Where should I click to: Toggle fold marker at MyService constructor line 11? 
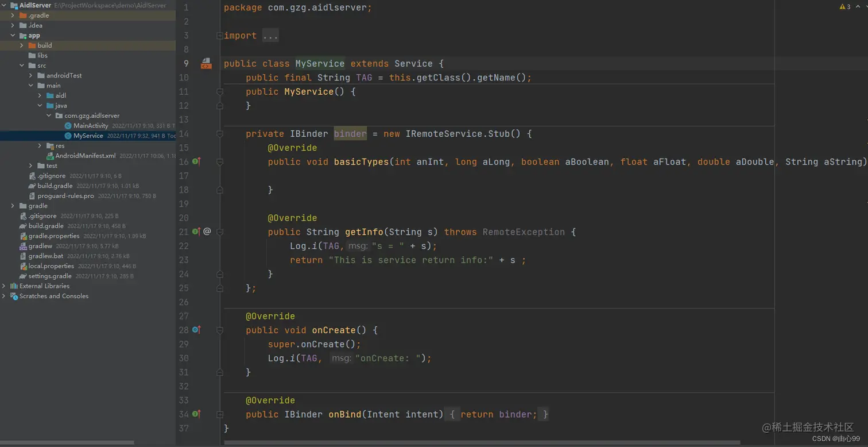click(x=220, y=92)
